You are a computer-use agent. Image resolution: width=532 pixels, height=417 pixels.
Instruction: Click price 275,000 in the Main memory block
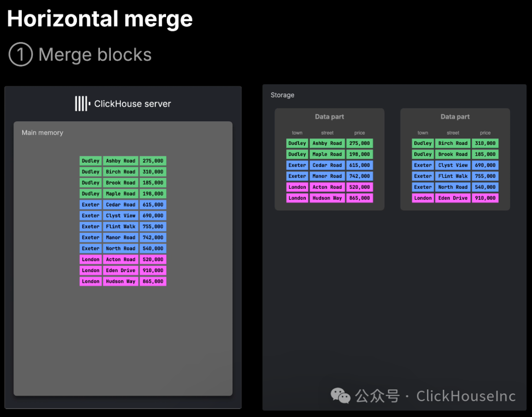point(153,161)
